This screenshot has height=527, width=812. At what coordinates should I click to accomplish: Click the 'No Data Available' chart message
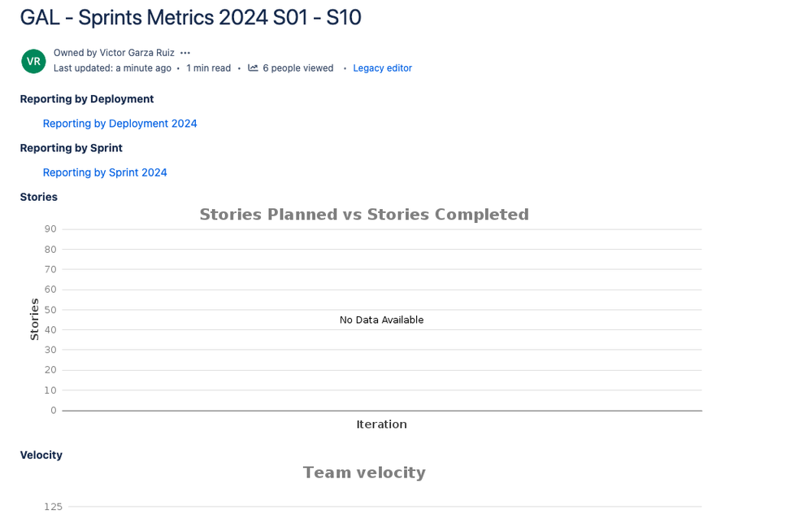coord(382,320)
